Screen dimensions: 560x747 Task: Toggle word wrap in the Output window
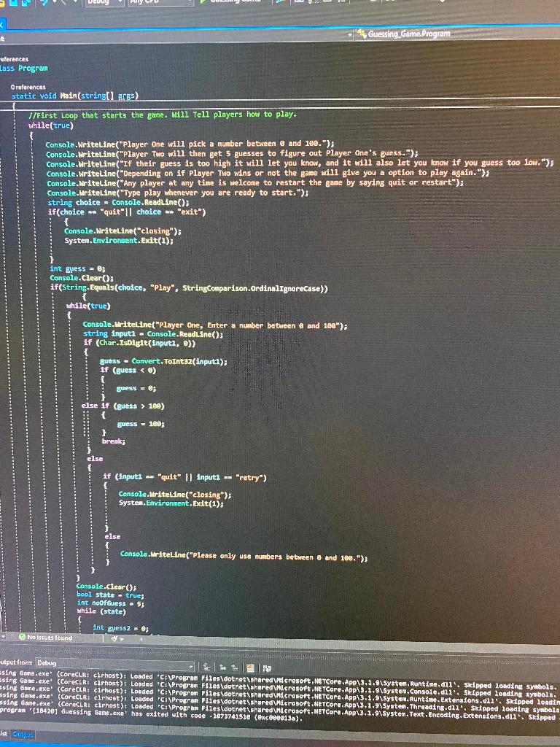[x=266, y=668]
